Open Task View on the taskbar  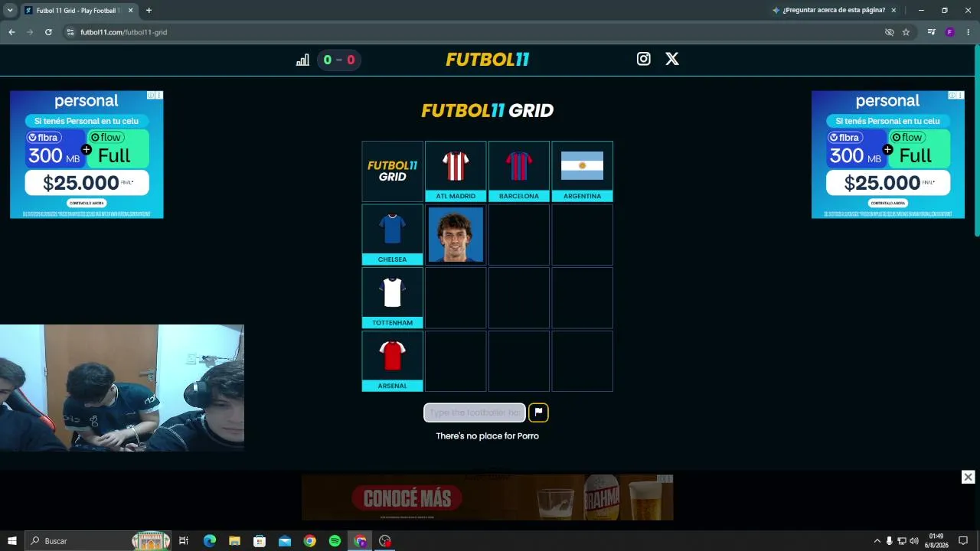(184, 541)
